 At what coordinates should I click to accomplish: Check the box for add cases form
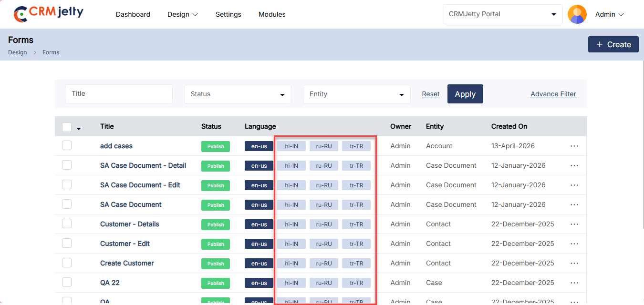click(67, 146)
